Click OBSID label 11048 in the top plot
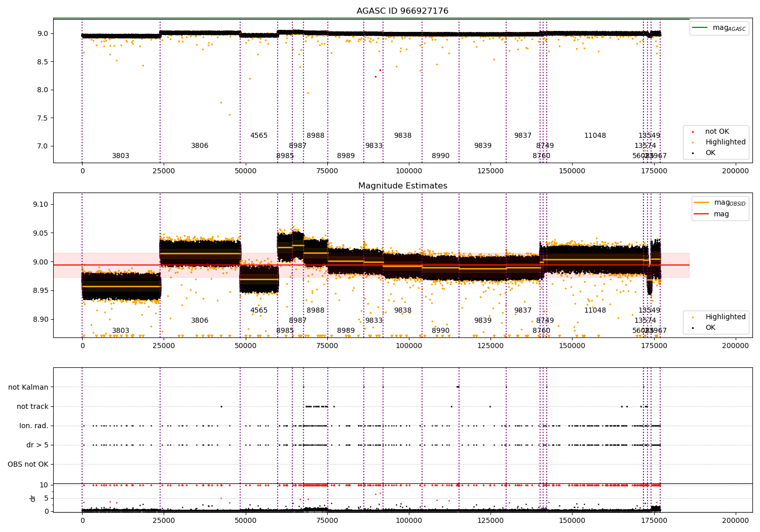This screenshot has height=532, width=760. pyautogui.click(x=595, y=136)
